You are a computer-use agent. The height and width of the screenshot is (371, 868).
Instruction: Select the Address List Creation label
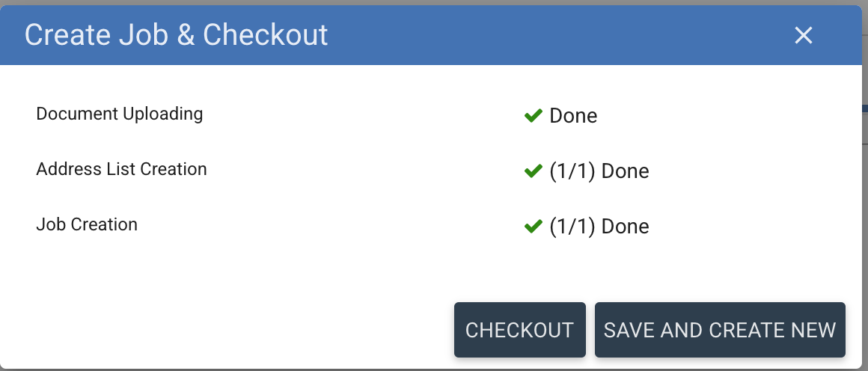click(121, 169)
